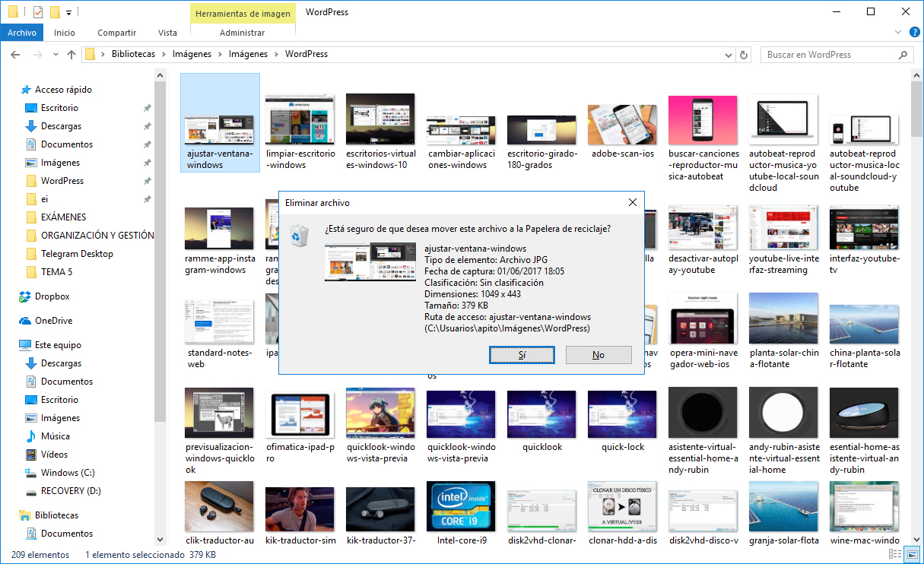Switch to Details view in the status bar

pyautogui.click(x=894, y=555)
